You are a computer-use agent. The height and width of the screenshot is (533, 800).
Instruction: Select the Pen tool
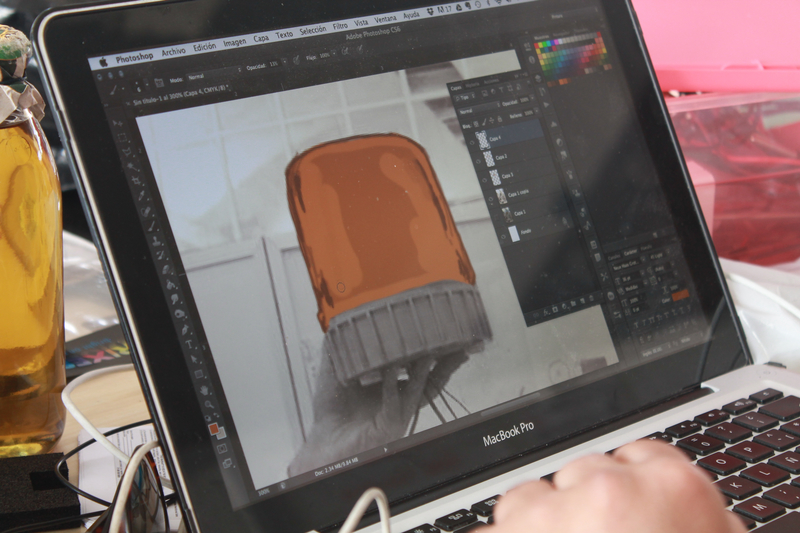[x=185, y=329]
